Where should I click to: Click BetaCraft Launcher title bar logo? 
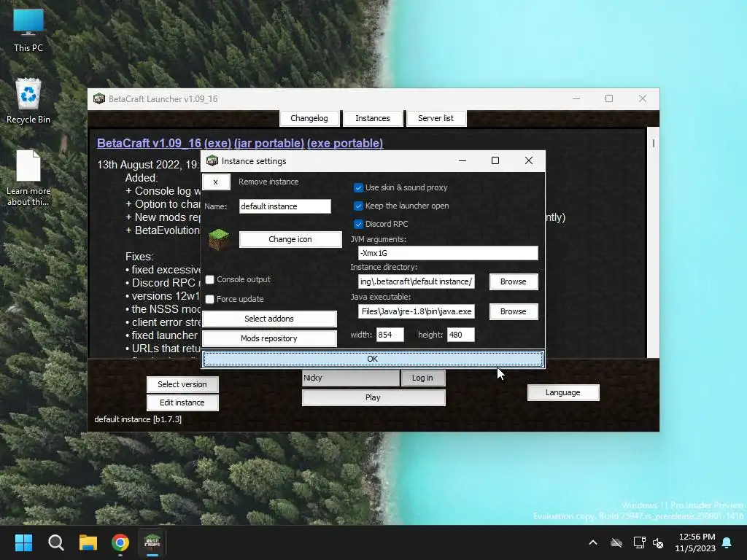click(x=99, y=99)
